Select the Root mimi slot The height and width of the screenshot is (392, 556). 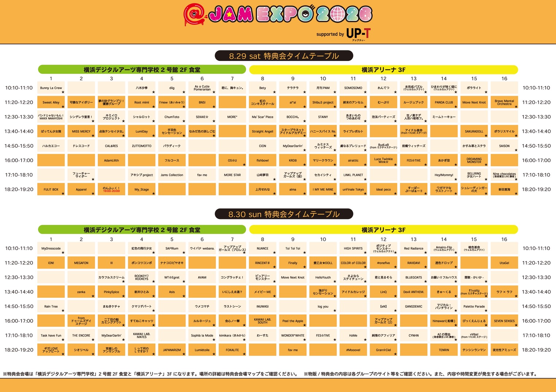142,103
